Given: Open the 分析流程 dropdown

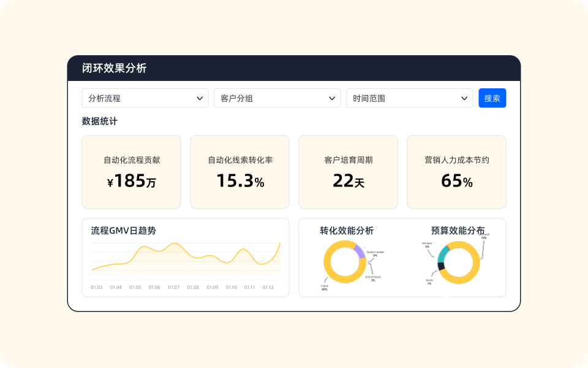Looking at the screenshot, I should [x=145, y=98].
